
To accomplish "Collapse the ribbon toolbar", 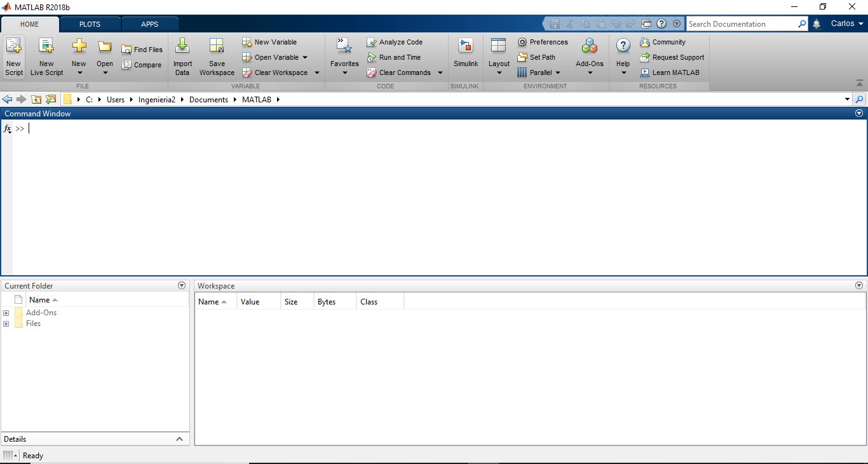I will click(x=859, y=82).
